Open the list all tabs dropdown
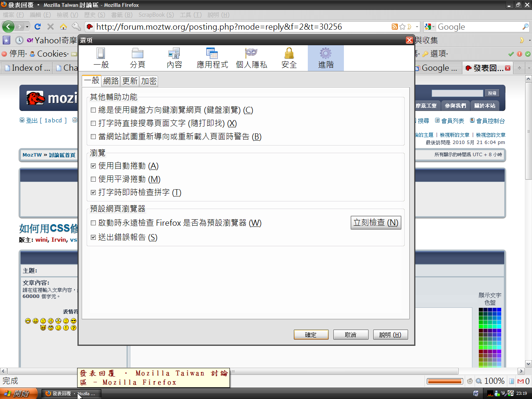Image resolution: width=532 pixels, height=399 pixels. coord(529,68)
